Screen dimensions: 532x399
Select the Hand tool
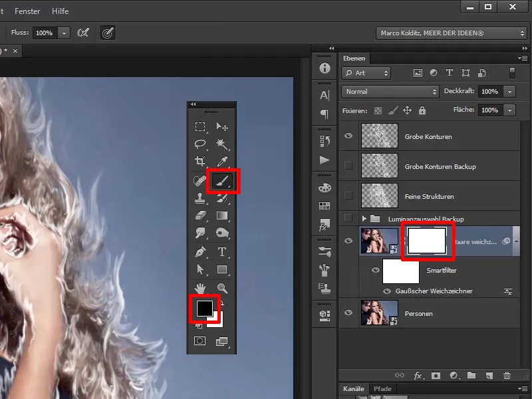pyautogui.click(x=200, y=289)
